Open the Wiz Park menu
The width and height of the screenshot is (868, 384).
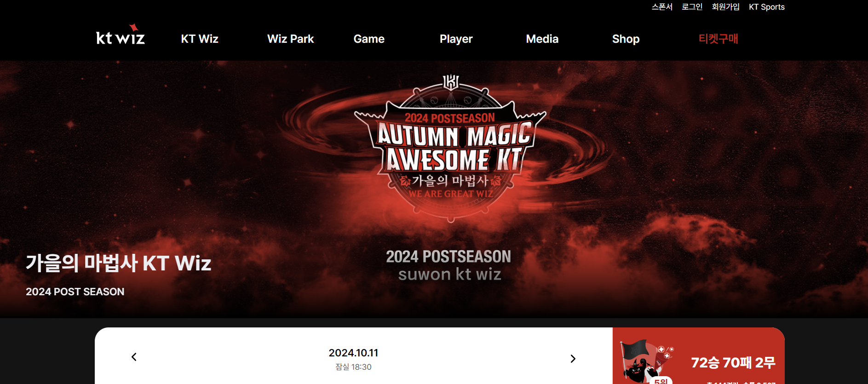pyautogui.click(x=290, y=39)
